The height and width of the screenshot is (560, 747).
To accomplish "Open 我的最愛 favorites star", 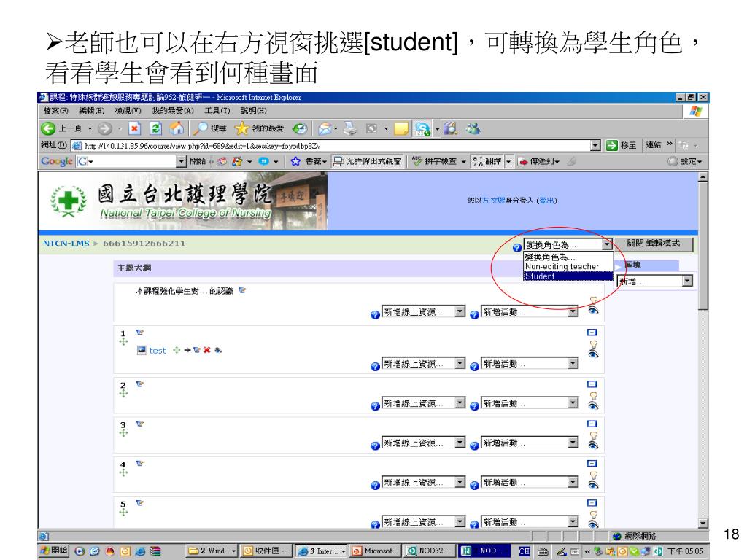I will pyautogui.click(x=259, y=128).
